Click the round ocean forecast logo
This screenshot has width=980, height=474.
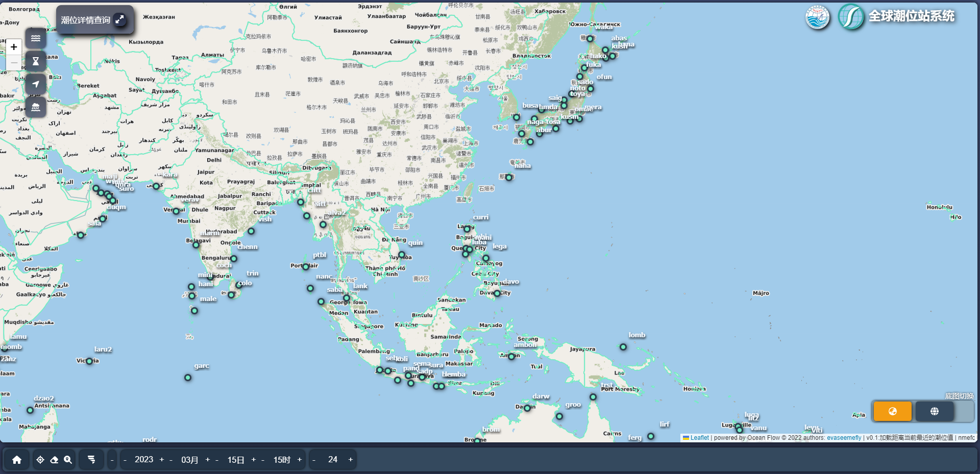[818, 17]
